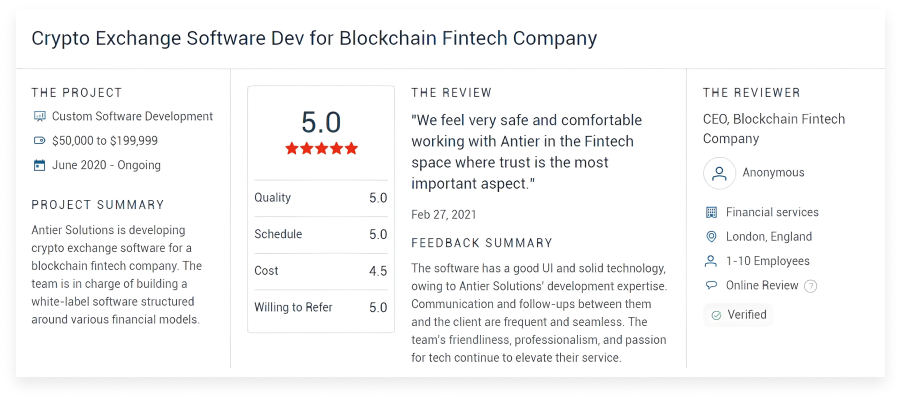Select the Quality rating row
Screen dimensions: 901x400
pyautogui.click(x=320, y=198)
